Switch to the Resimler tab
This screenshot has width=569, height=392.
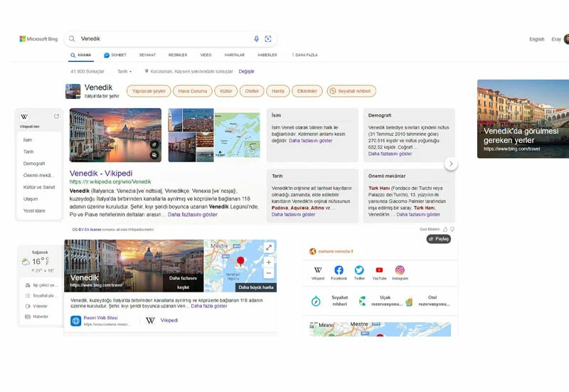(x=177, y=55)
